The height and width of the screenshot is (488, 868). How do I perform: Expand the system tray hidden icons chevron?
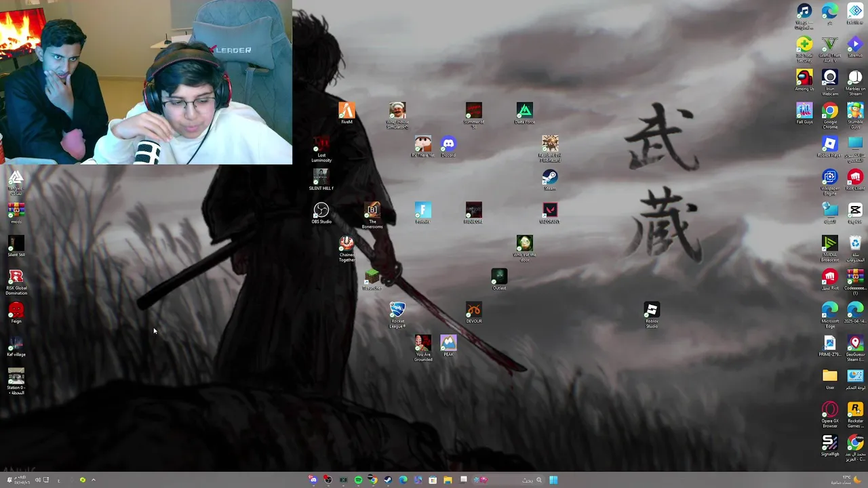pyautogui.click(x=94, y=480)
